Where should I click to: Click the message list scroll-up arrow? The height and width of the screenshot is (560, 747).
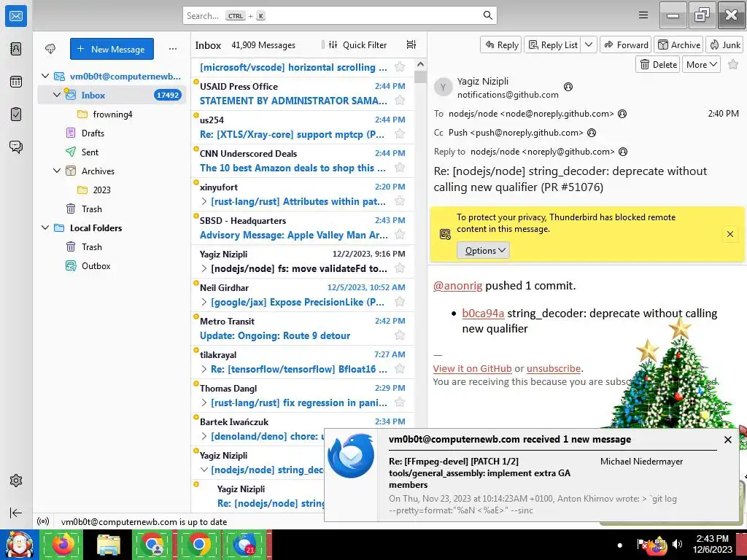point(420,64)
